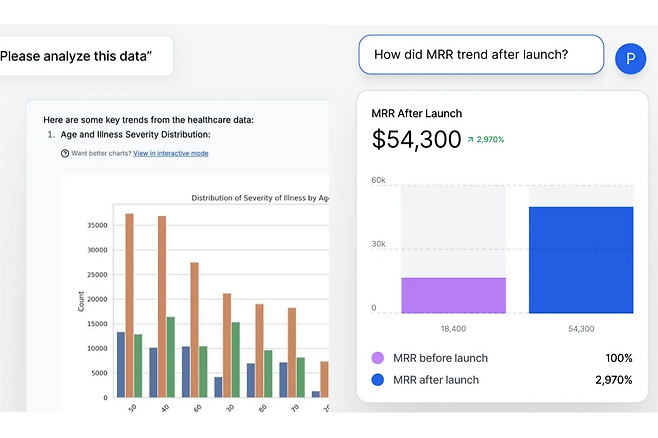Click the 'Distribution of Severity of Illness' chart title

[258, 198]
